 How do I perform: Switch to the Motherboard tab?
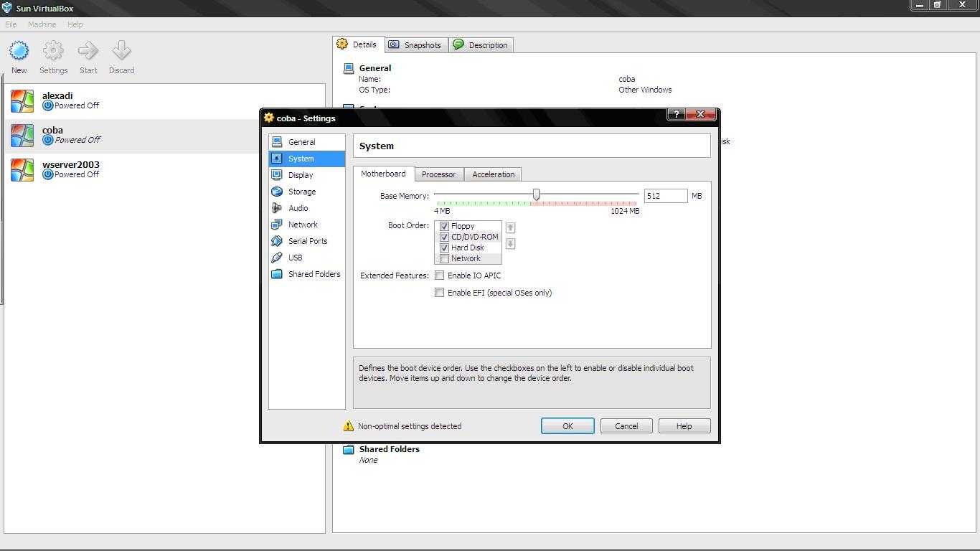(x=383, y=174)
